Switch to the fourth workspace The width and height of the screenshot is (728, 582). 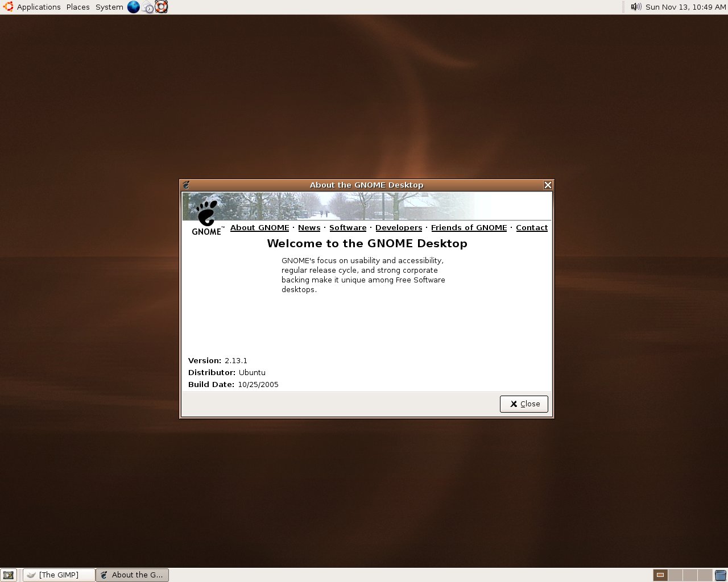click(705, 575)
